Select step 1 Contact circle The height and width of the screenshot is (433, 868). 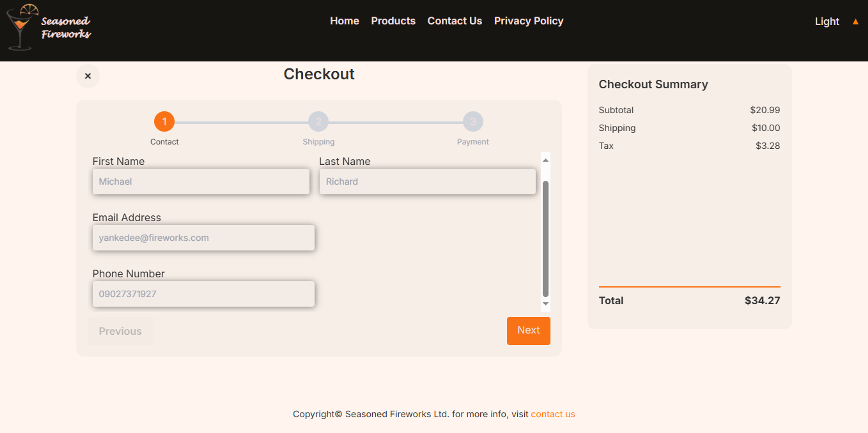164,122
